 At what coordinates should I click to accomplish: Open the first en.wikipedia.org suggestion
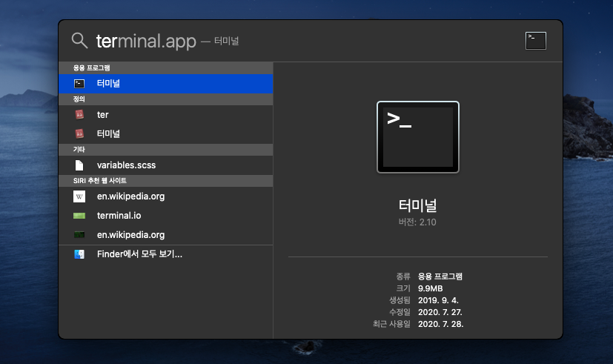pyautogui.click(x=166, y=196)
